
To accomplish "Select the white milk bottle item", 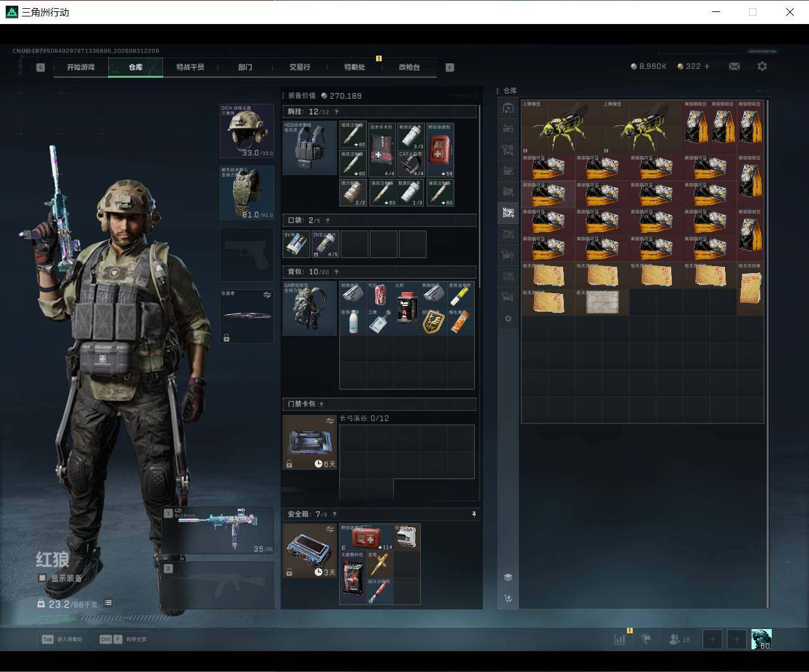I will tap(353, 322).
